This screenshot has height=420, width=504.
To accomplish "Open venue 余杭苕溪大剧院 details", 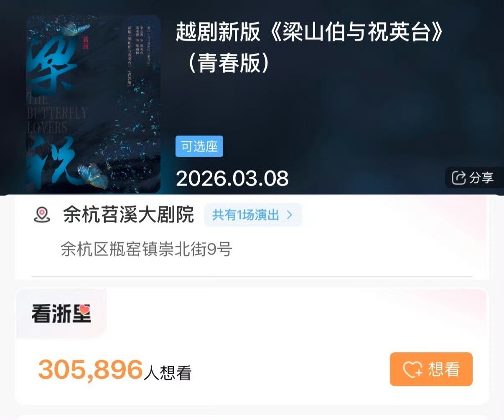I will (x=129, y=215).
